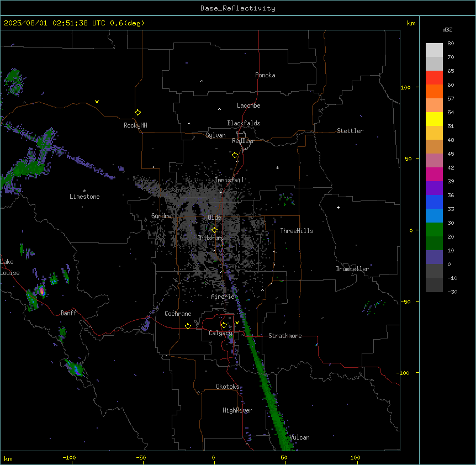
Task: Click the 50 tick on right vertical axis
Action: click(x=408, y=158)
